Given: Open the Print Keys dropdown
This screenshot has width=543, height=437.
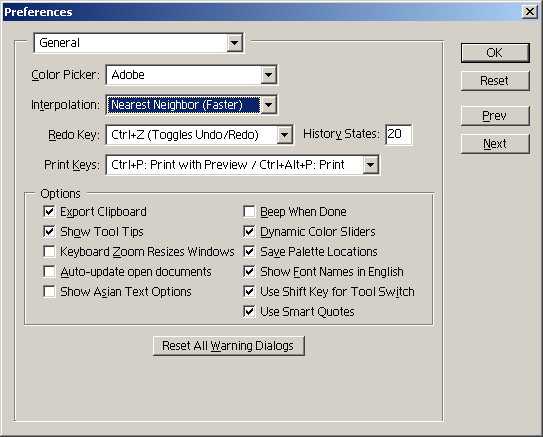Looking at the screenshot, I should (x=370, y=165).
